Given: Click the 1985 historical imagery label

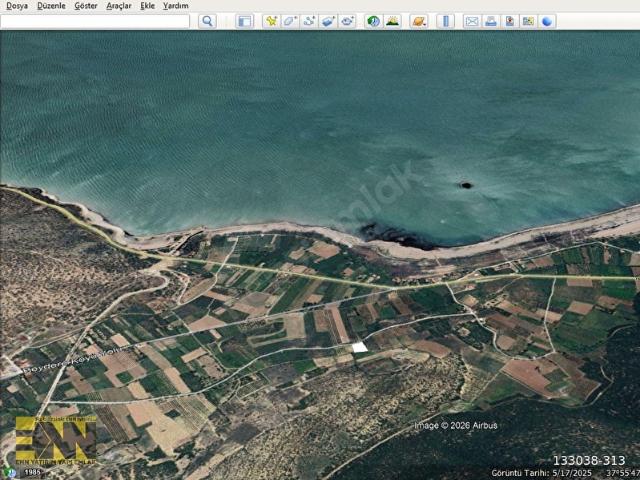Looking at the screenshot, I should coord(32,473).
